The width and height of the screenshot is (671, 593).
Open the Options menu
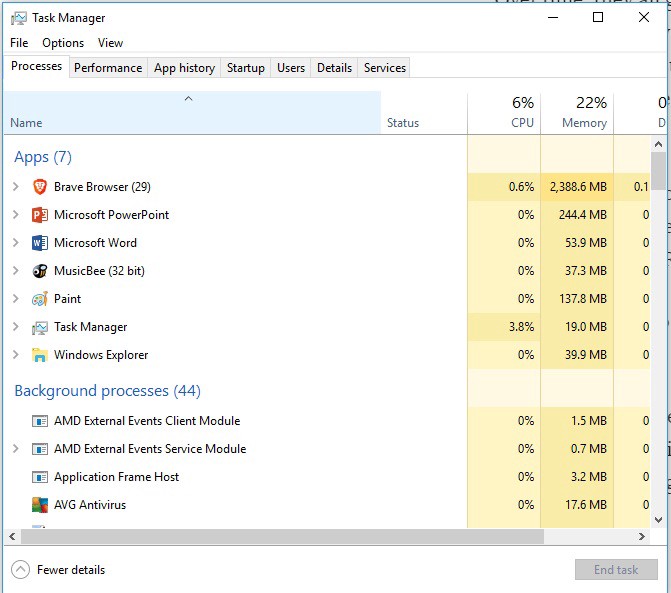63,43
